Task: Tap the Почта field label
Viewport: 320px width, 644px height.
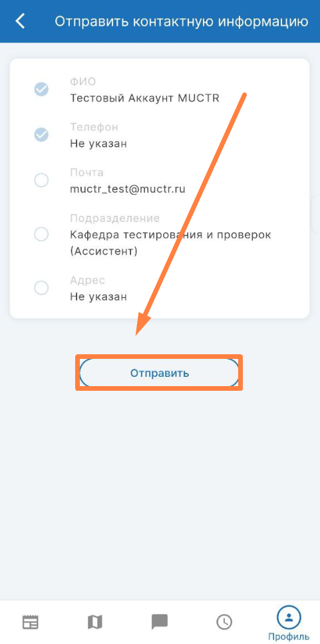Action: (86, 173)
